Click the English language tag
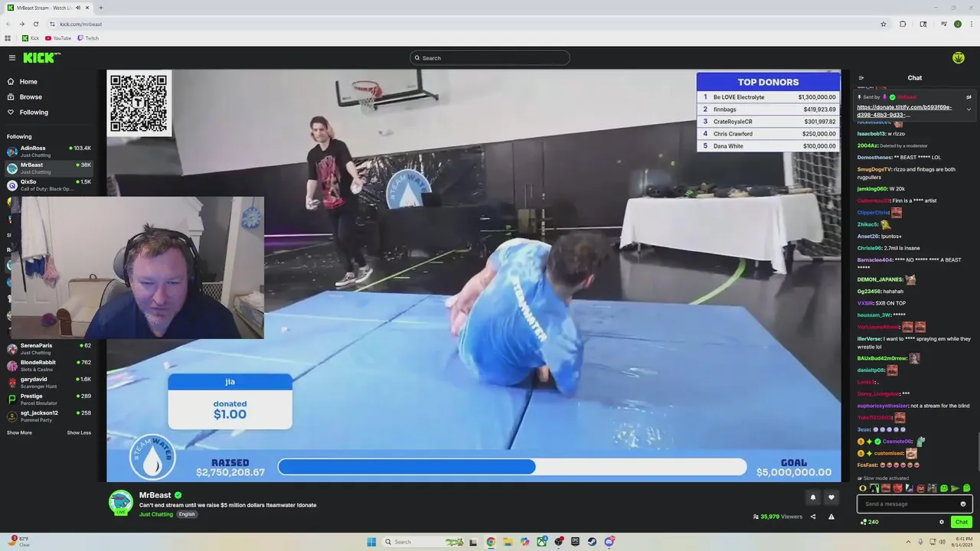 tap(188, 514)
